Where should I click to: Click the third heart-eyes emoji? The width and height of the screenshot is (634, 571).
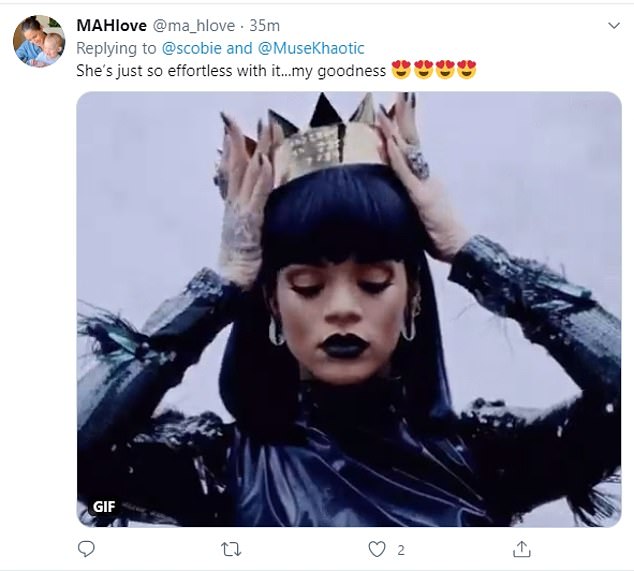pyautogui.click(x=445, y=71)
